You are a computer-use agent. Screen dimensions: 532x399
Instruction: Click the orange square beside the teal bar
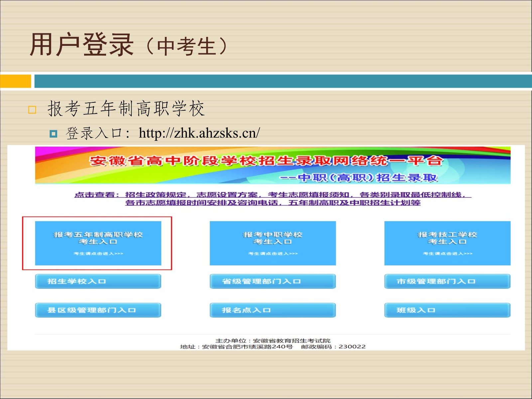pos(15,81)
